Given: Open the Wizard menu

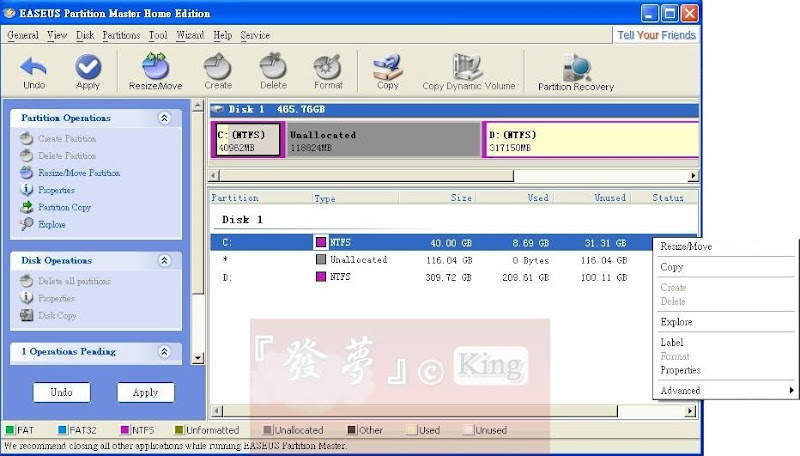Looking at the screenshot, I should (x=190, y=35).
